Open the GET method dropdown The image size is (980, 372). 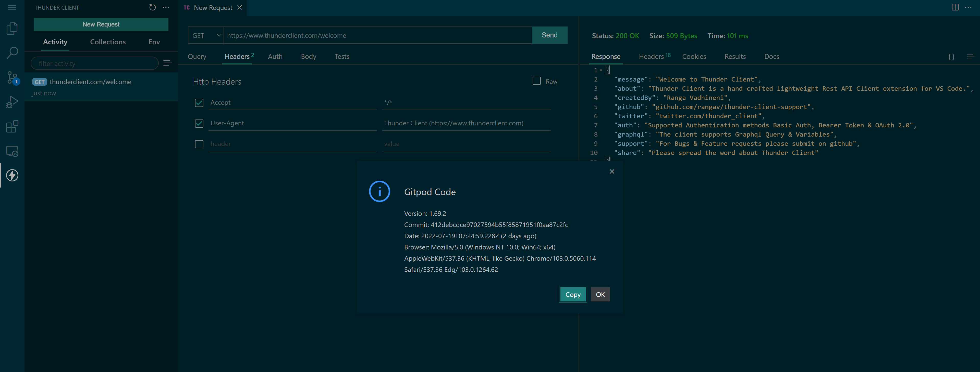pyautogui.click(x=205, y=35)
